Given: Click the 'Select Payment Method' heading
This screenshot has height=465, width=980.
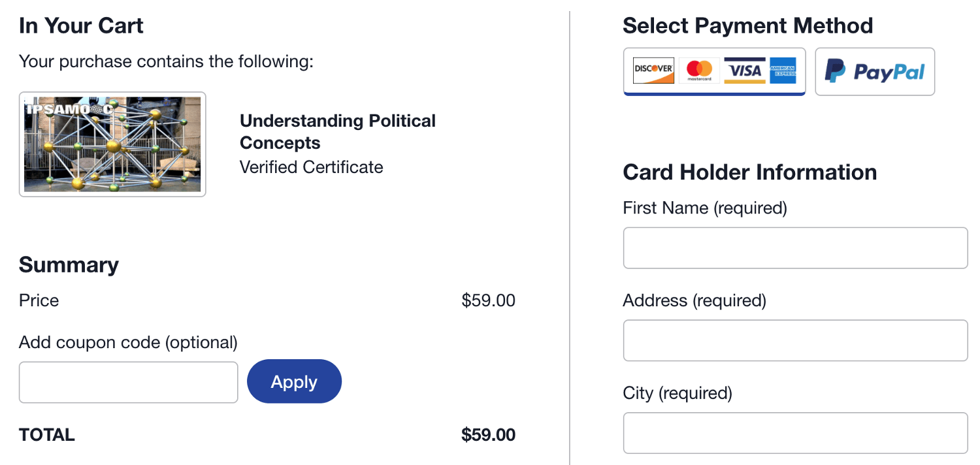Looking at the screenshot, I should 748,26.
